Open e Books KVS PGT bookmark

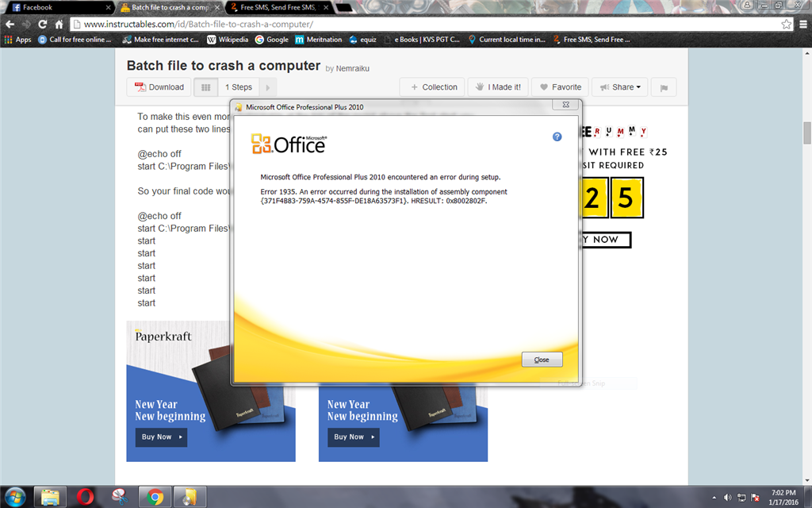[422, 40]
